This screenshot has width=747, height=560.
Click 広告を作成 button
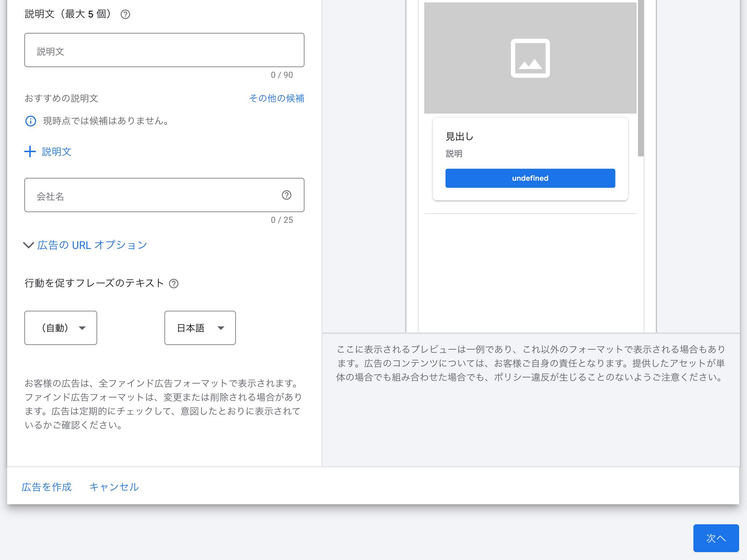pos(46,487)
